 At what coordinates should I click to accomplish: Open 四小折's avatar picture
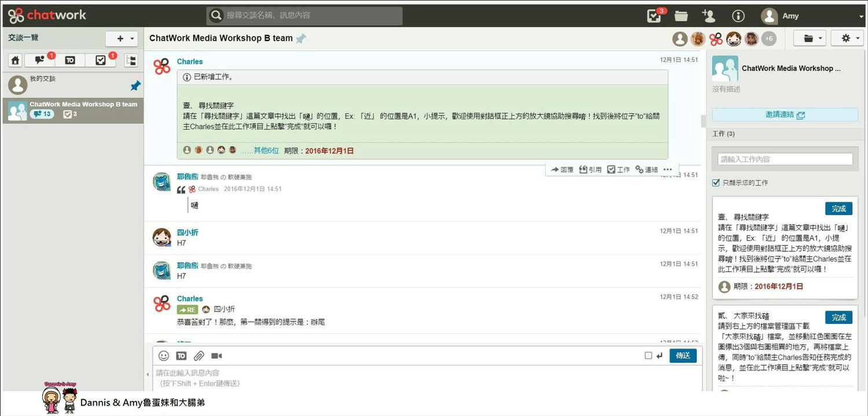point(161,237)
